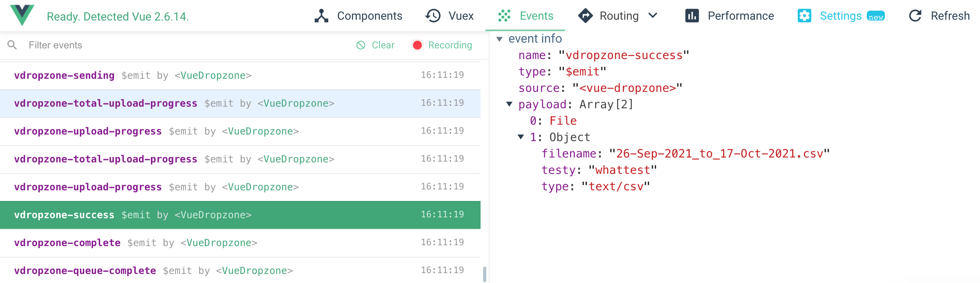
Task: Click the Settings gear icon
Action: 805,16
